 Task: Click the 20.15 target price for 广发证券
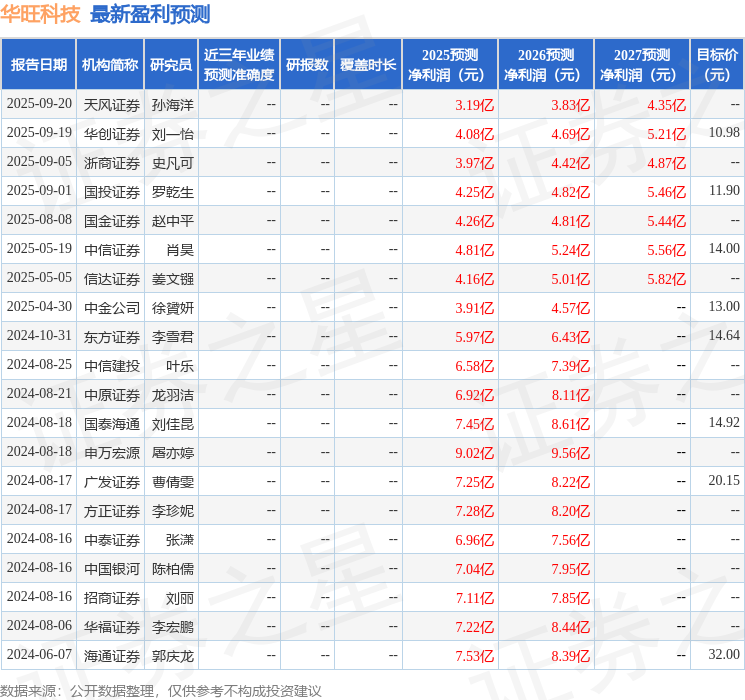(724, 481)
